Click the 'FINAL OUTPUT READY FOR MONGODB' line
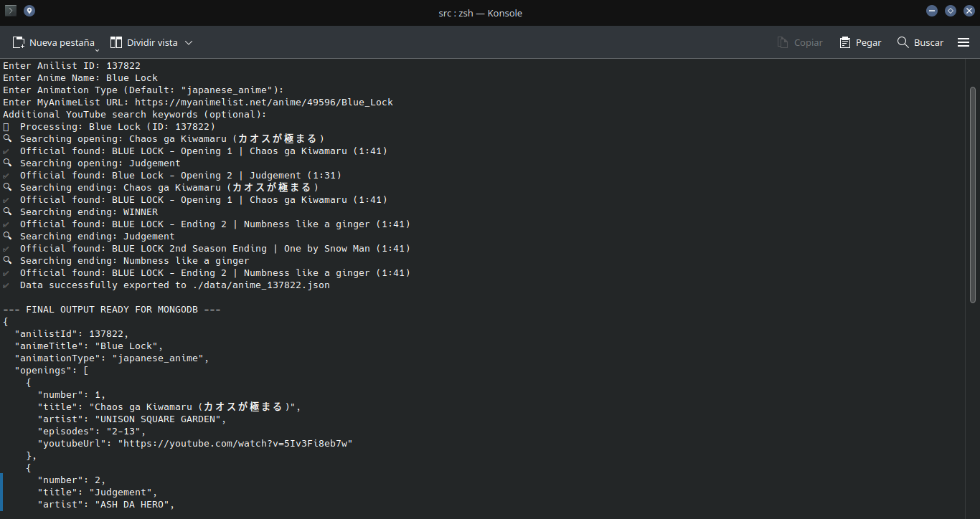The image size is (980, 519). pyautogui.click(x=111, y=309)
